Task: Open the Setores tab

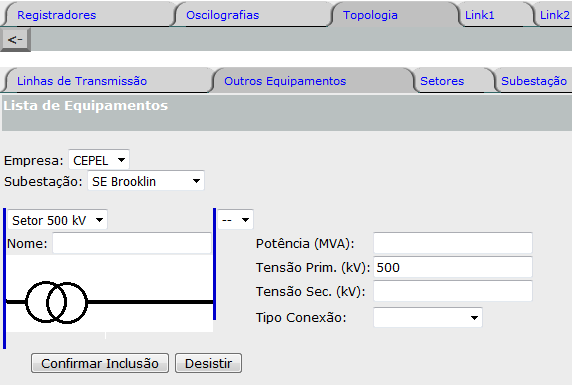Action: tap(442, 81)
